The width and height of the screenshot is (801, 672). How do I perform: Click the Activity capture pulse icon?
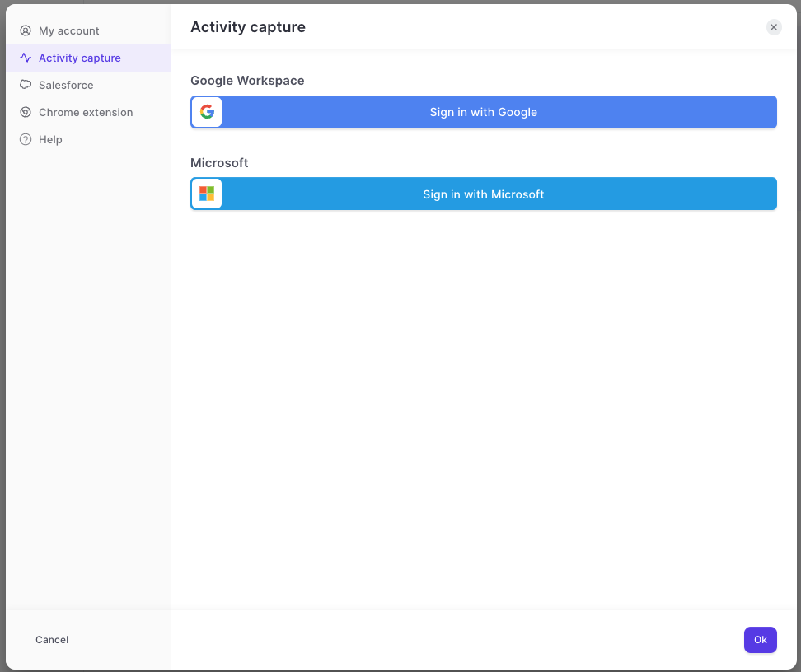point(26,58)
